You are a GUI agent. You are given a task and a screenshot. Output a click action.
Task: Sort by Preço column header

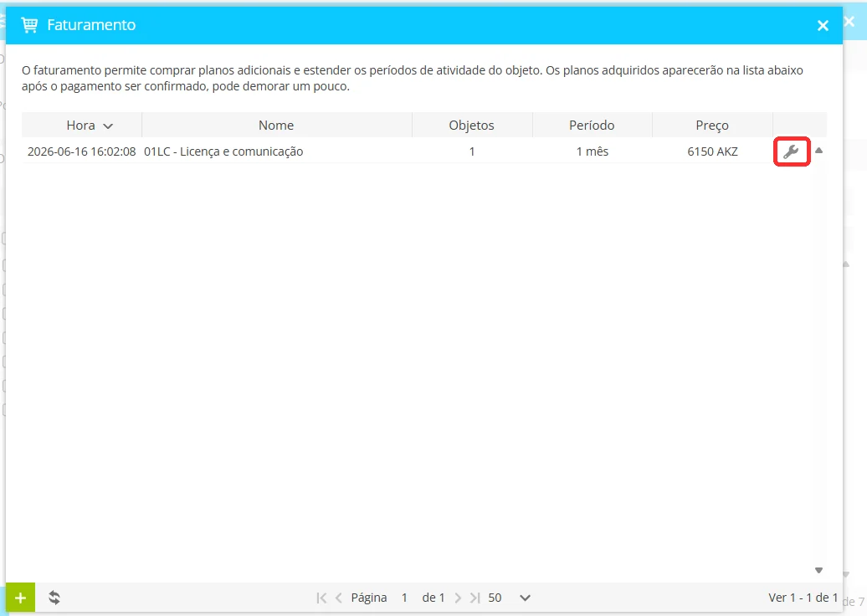tap(712, 125)
